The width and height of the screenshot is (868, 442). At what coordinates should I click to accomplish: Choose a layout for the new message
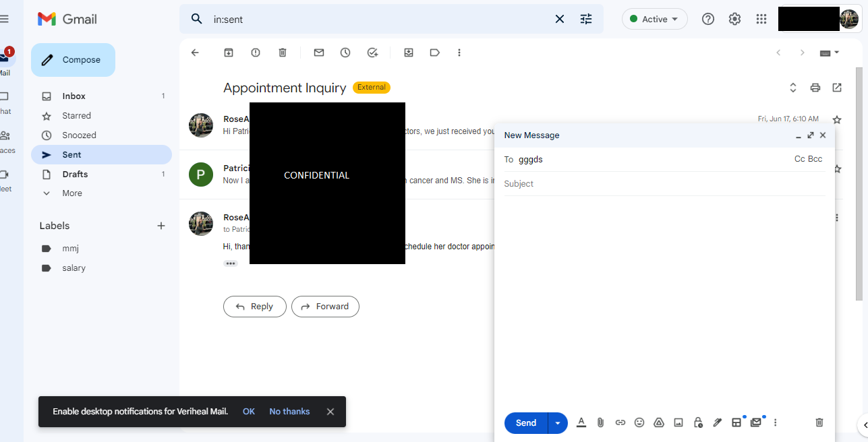click(736, 422)
